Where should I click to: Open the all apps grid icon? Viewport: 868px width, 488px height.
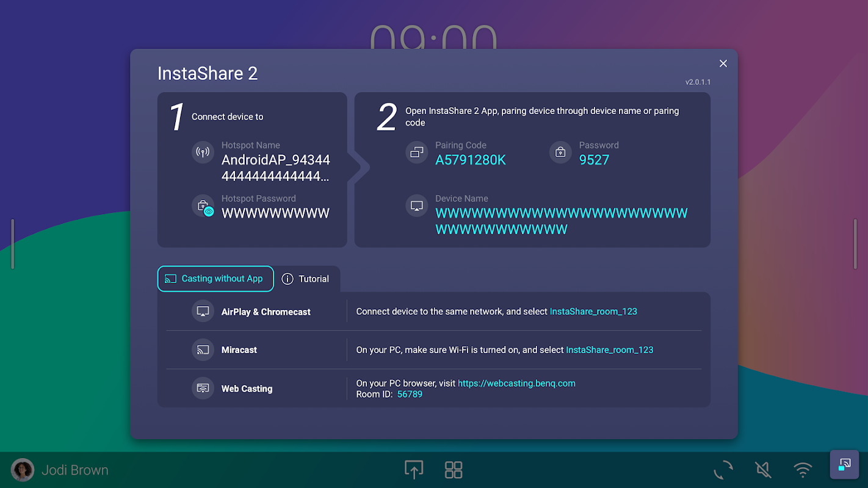454,470
